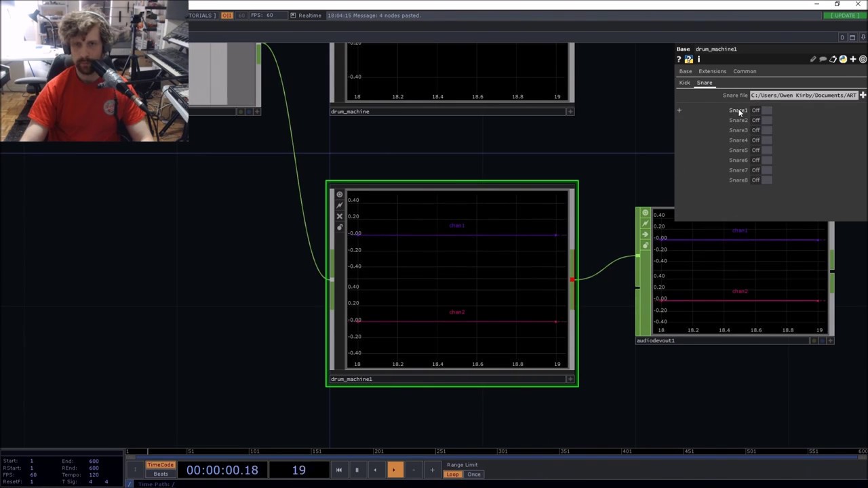Open the operator help question-mark icon
Image resolution: width=868 pixels, height=488 pixels.
tap(679, 60)
